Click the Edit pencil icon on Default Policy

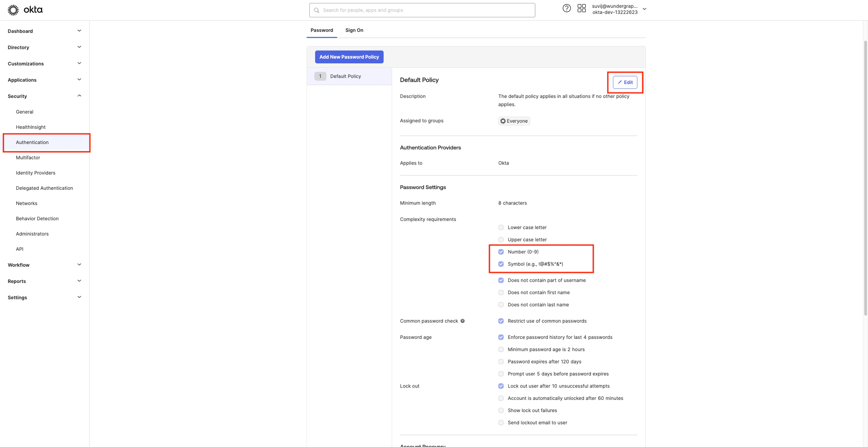click(x=625, y=82)
